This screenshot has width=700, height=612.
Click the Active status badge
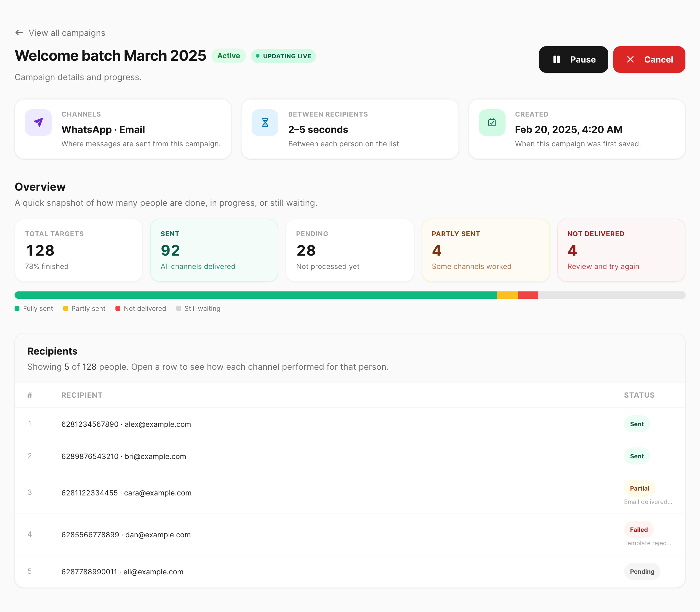(228, 56)
